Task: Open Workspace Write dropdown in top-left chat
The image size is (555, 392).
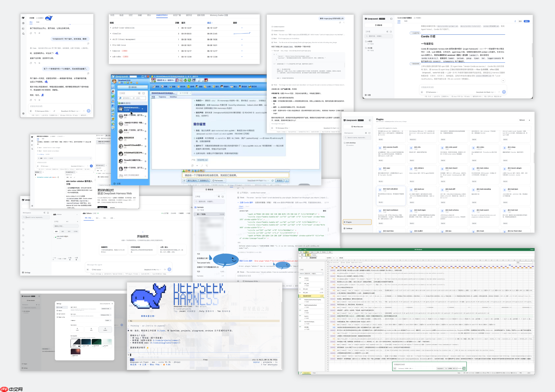Action: tap(43, 111)
